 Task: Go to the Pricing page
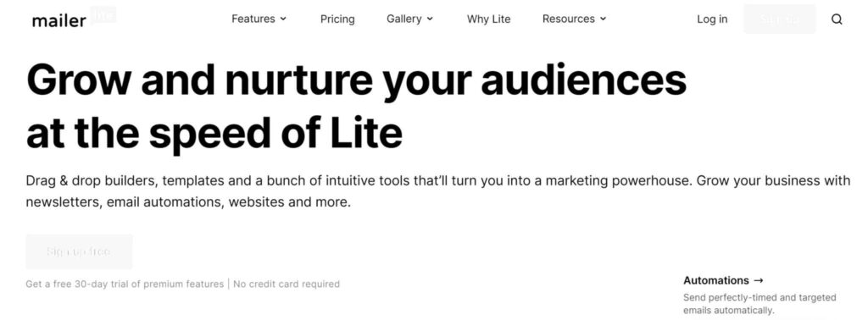(x=337, y=19)
